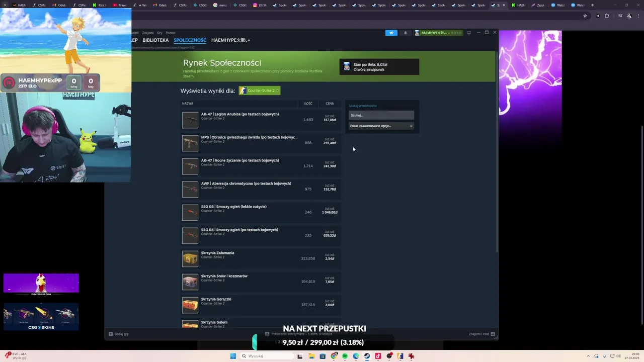Click SSG 08 Smoczy ogień (lekkie zużycie) image

click(190, 213)
